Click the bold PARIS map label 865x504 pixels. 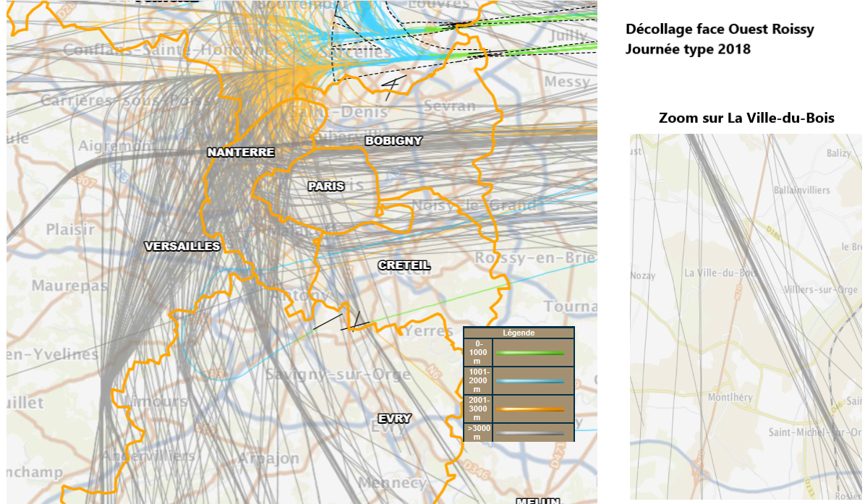(x=326, y=187)
